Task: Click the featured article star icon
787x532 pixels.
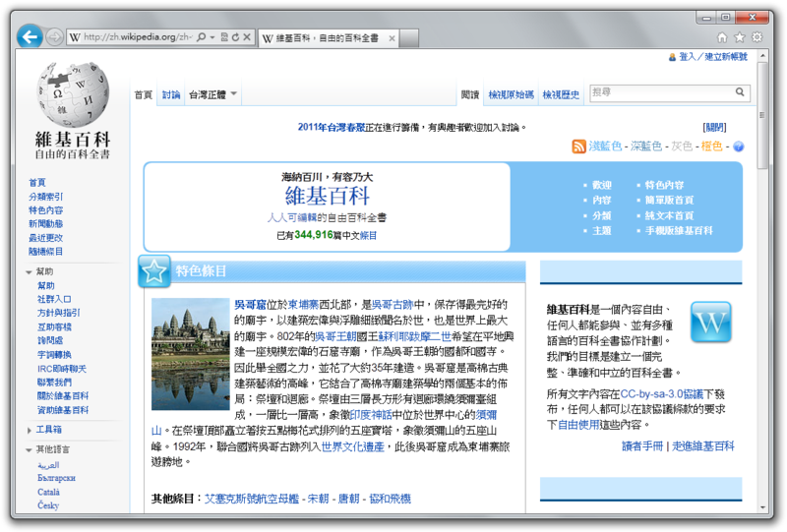Action: point(154,271)
